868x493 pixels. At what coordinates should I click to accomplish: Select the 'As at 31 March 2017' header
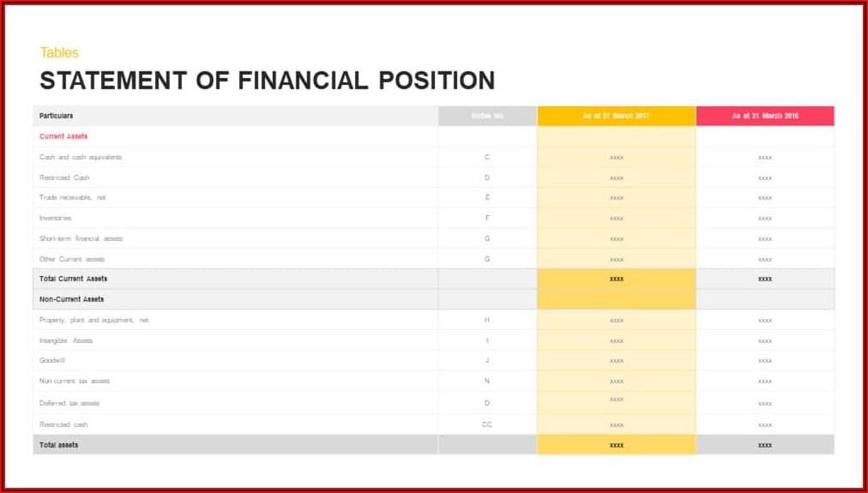pos(616,116)
